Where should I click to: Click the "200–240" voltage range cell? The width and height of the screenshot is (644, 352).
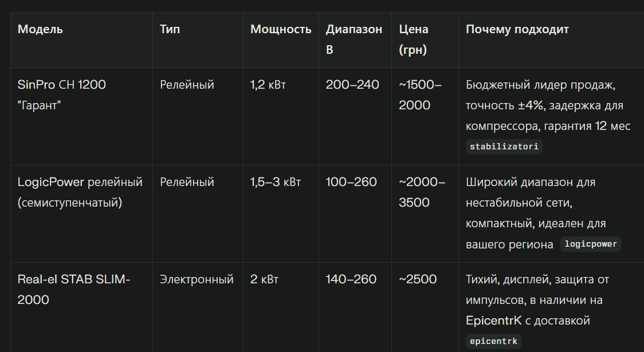pyautogui.click(x=352, y=85)
